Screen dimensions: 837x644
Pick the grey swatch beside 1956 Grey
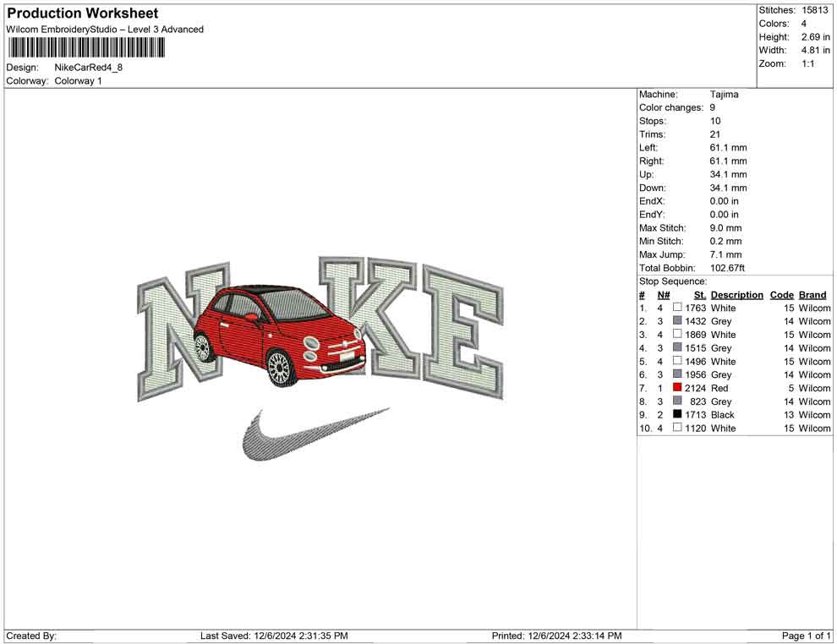point(677,374)
